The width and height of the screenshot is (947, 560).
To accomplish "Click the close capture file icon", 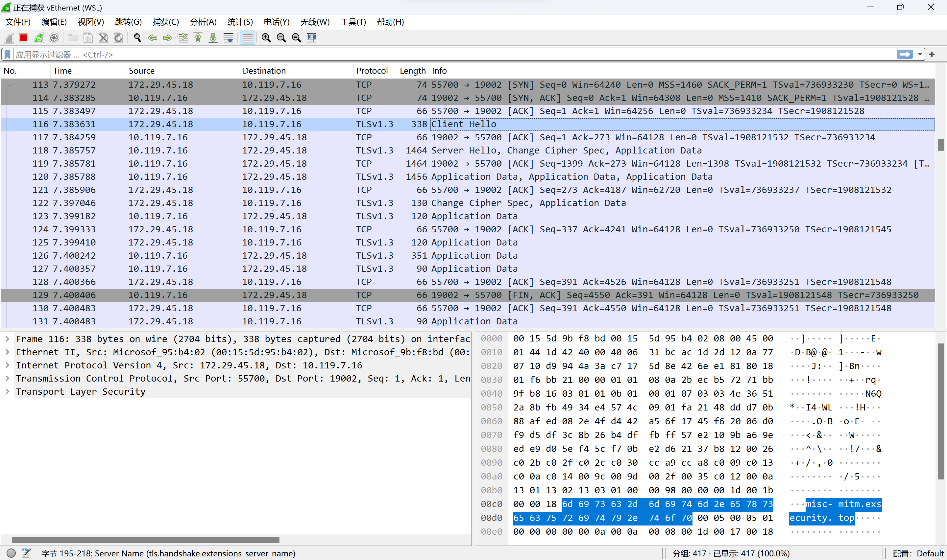I will [x=103, y=38].
